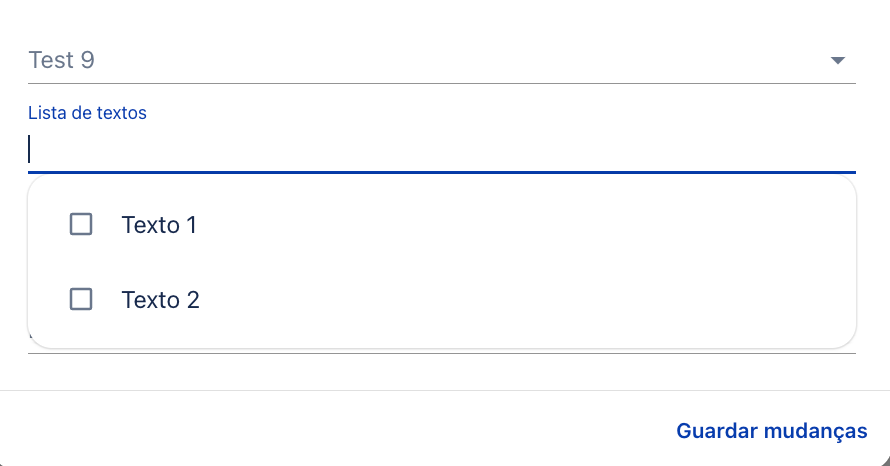Enable Texto 1 in the multi-select list
Screen dimensions: 890x466
[81, 224]
